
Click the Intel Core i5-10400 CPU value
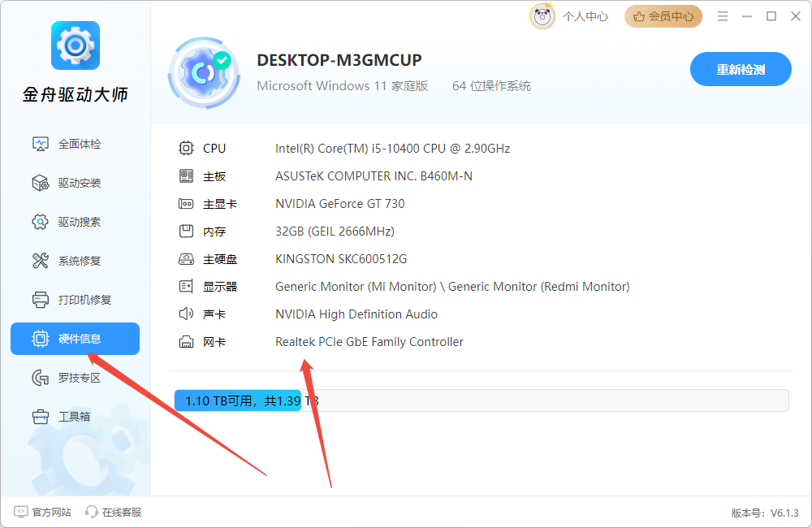[392, 149]
